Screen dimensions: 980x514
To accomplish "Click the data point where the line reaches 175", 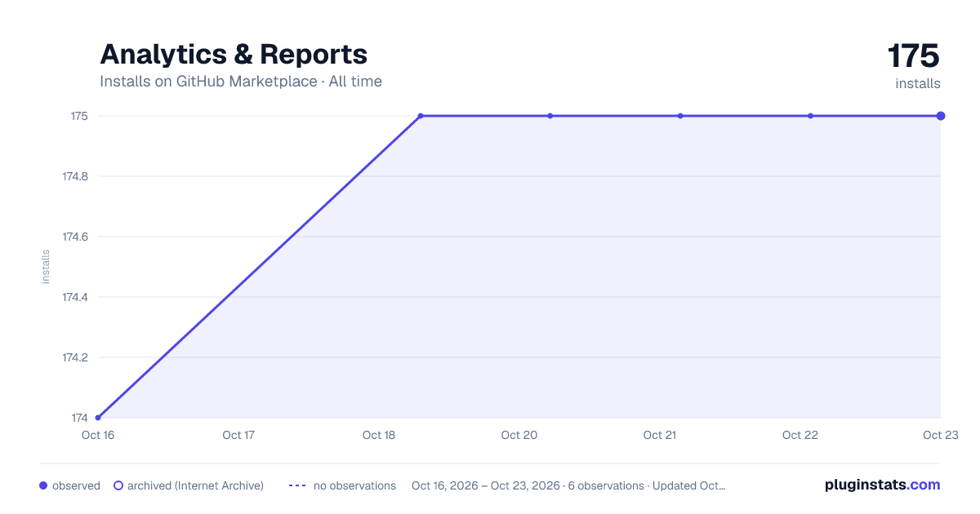I will pos(421,116).
